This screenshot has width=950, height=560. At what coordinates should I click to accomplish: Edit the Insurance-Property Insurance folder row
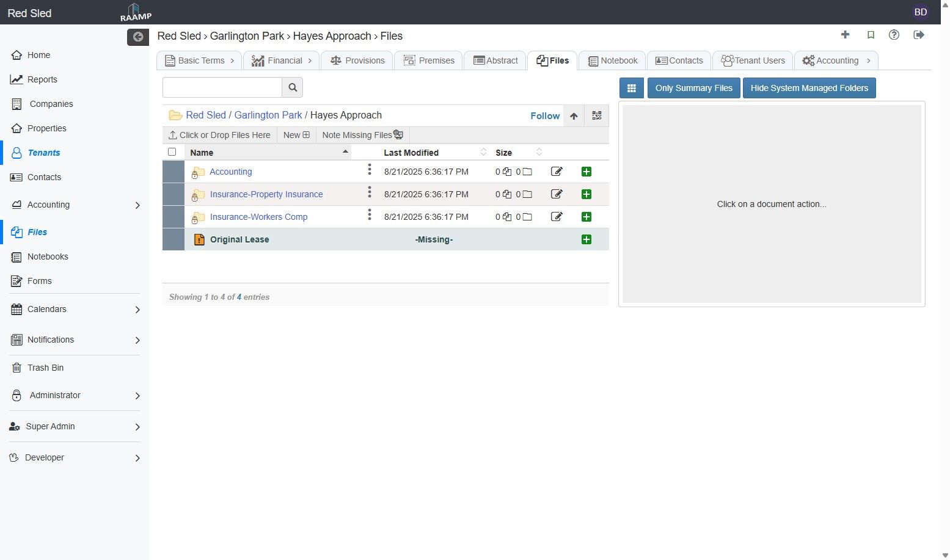(x=557, y=194)
